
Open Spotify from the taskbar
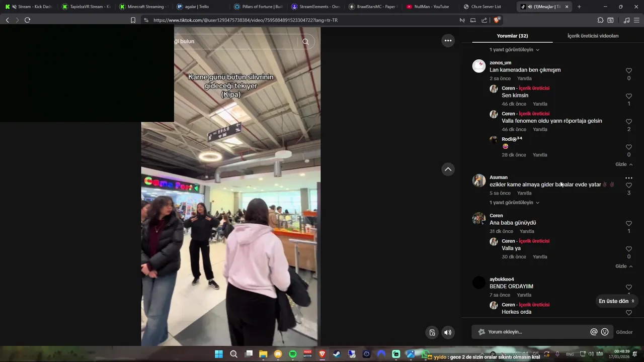point(293,354)
